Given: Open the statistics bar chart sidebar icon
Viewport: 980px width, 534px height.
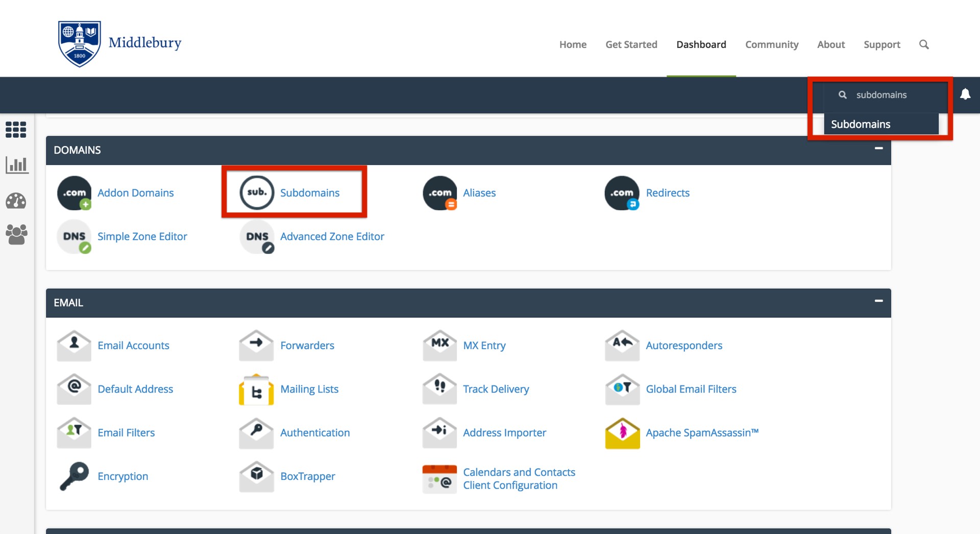Looking at the screenshot, I should 17,165.
